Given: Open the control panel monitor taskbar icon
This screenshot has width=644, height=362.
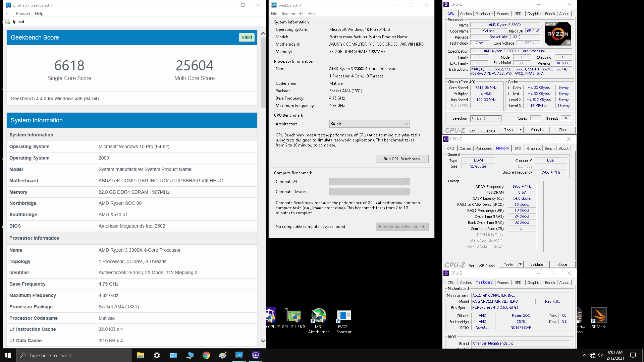Looking at the screenshot, I should (173, 355).
